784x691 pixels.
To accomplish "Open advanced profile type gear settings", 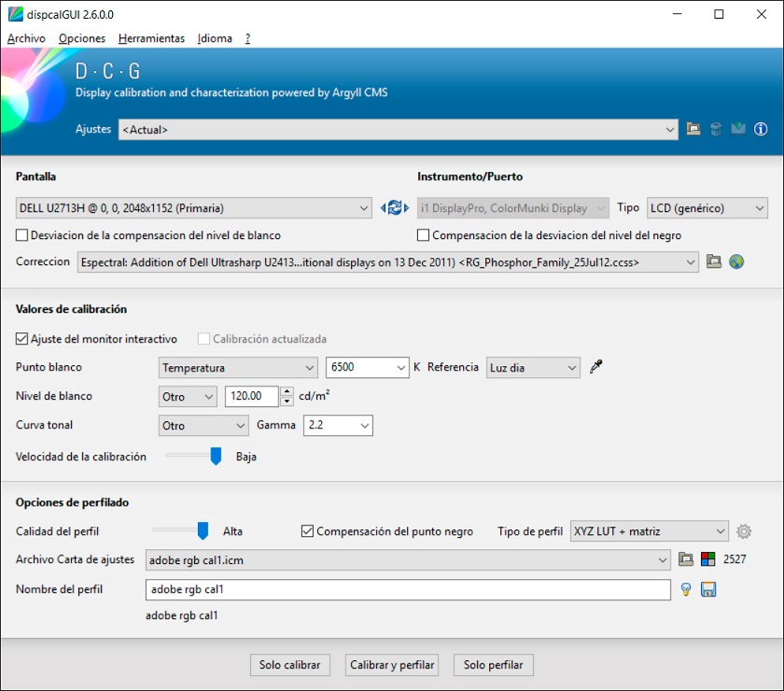I will click(744, 531).
